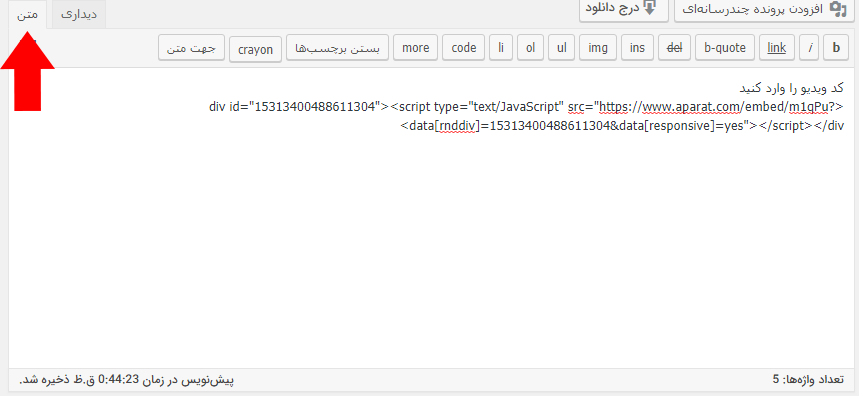Click the ul unordered list button
859x396 pixels.
point(562,48)
